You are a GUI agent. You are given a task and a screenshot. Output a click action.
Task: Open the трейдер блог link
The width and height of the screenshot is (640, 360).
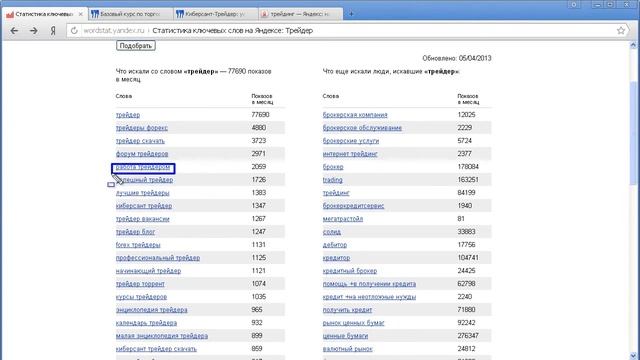point(135,232)
